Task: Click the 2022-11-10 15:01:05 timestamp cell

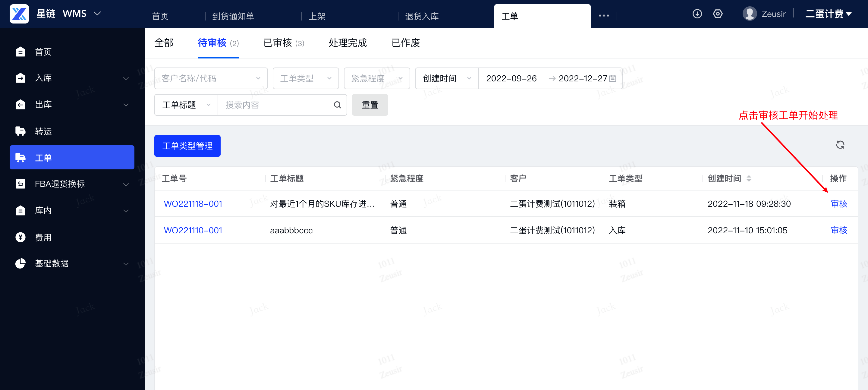Action: pos(747,231)
